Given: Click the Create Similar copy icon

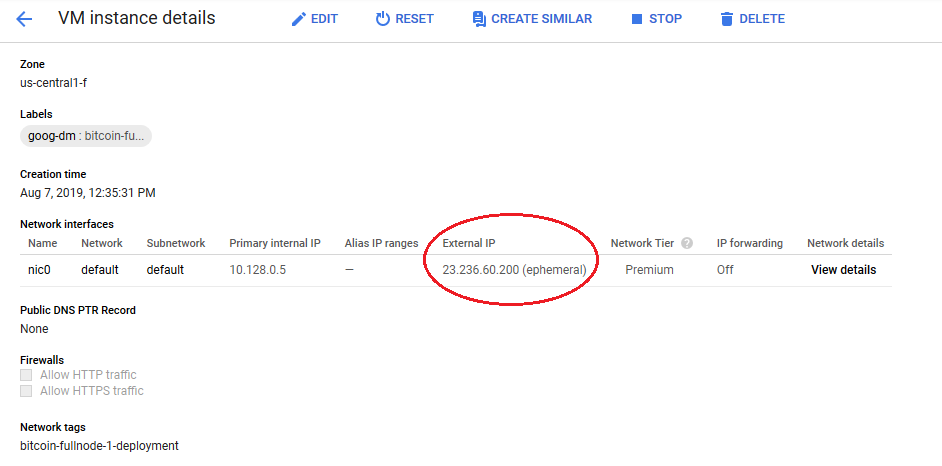Looking at the screenshot, I should coord(479,19).
